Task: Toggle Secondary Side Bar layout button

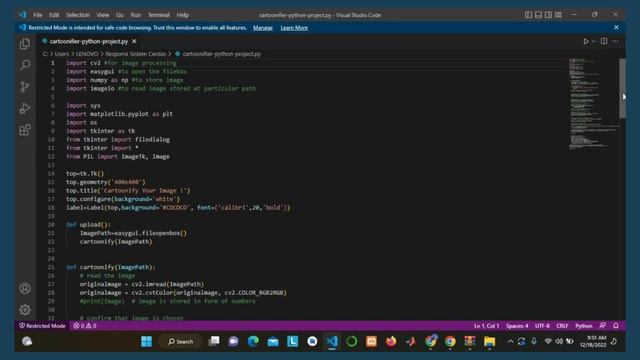Action: [548, 15]
